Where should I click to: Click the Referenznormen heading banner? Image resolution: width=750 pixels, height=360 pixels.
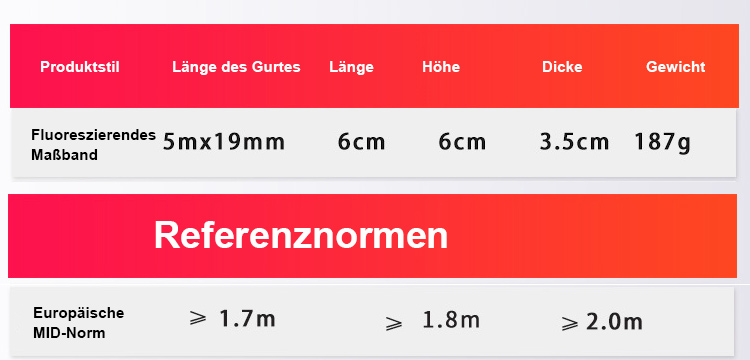[x=373, y=236]
